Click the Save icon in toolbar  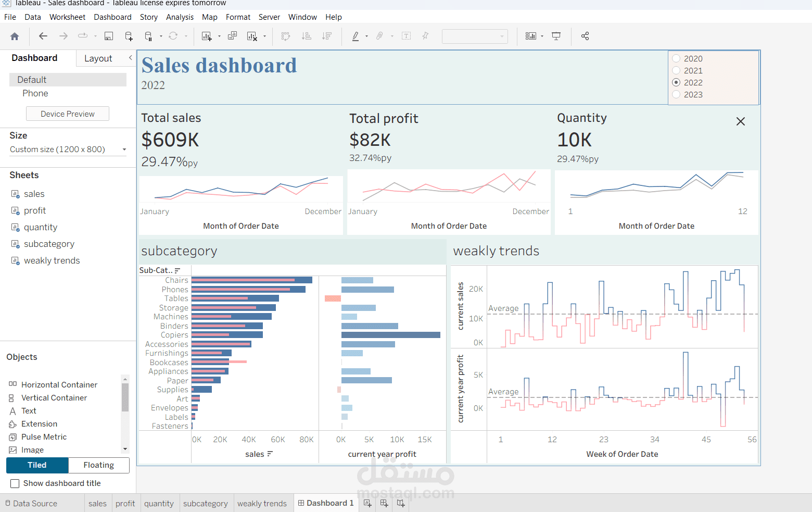coord(109,36)
